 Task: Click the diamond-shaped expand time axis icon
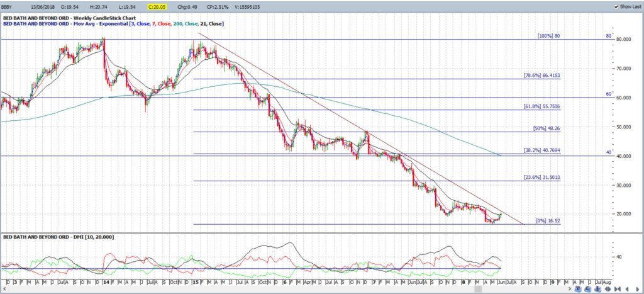pyautogui.click(x=608, y=289)
